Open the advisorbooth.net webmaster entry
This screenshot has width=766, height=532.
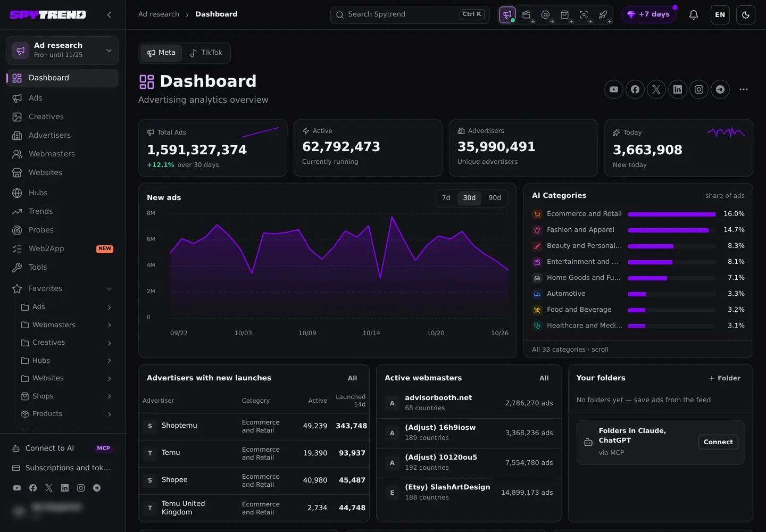pyautogui.click(x=469, y=403)
